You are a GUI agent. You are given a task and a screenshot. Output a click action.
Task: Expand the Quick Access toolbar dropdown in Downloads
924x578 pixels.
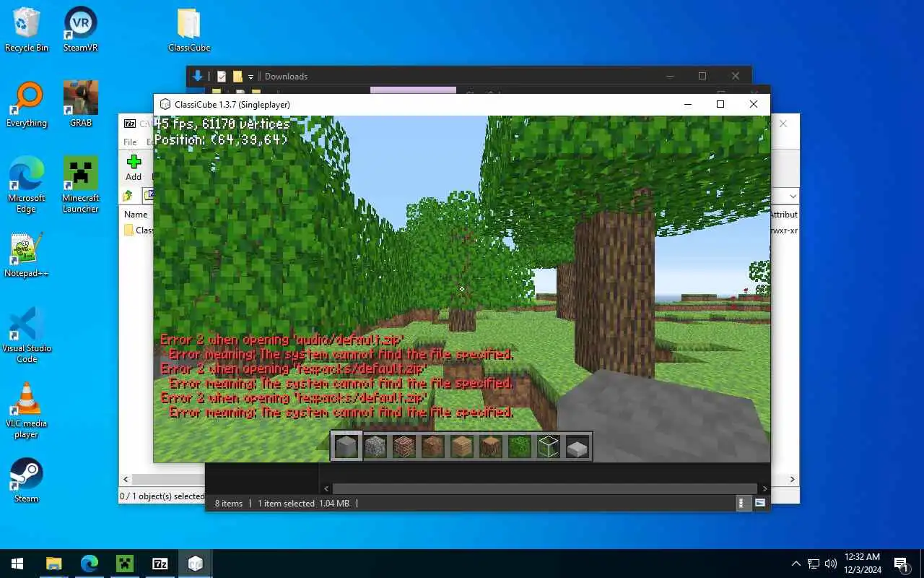250,77
